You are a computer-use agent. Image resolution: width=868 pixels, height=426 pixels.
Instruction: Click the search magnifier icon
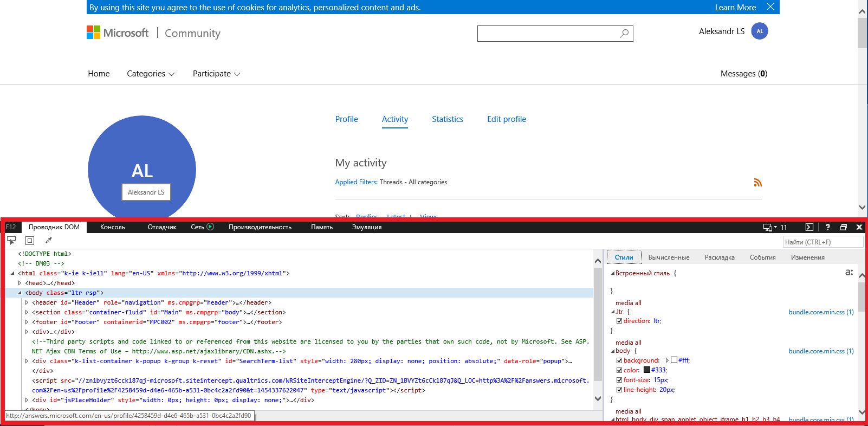[x=624, y=34]
